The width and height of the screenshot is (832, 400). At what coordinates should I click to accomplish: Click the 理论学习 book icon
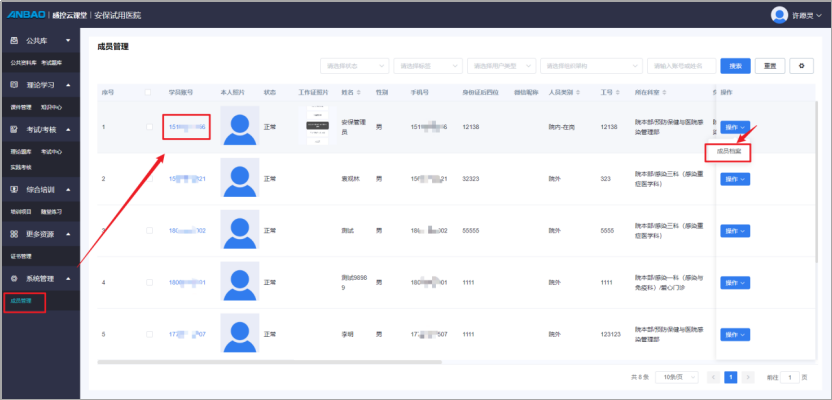14,85
